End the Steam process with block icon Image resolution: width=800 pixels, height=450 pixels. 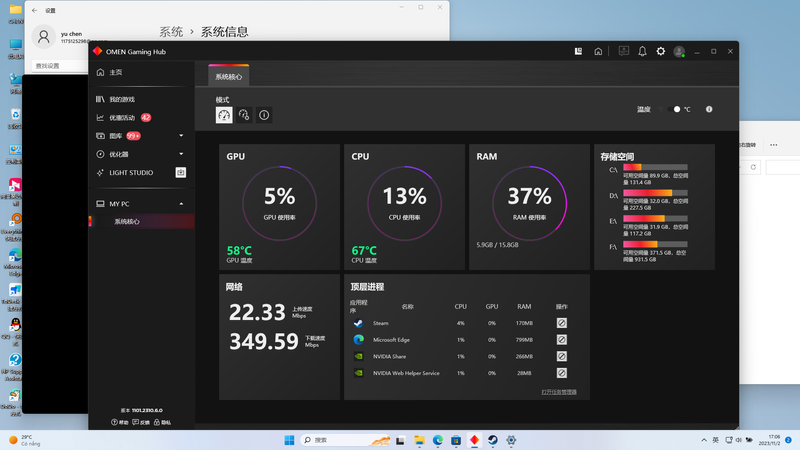pos(562,323)
